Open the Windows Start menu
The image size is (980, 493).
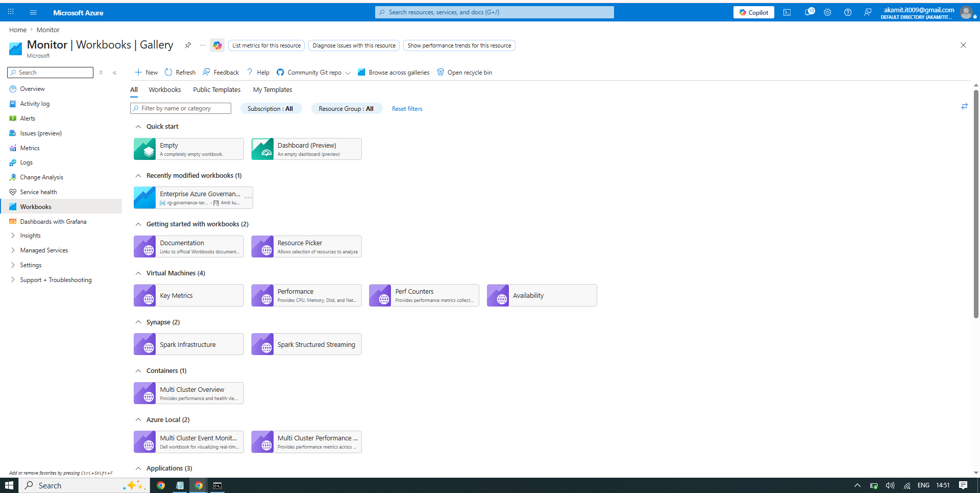coord(9,485)
